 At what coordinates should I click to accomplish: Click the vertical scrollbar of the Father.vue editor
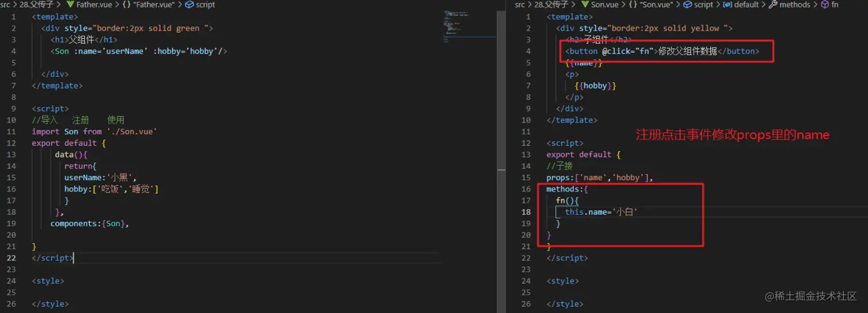[x=501, y=161]
